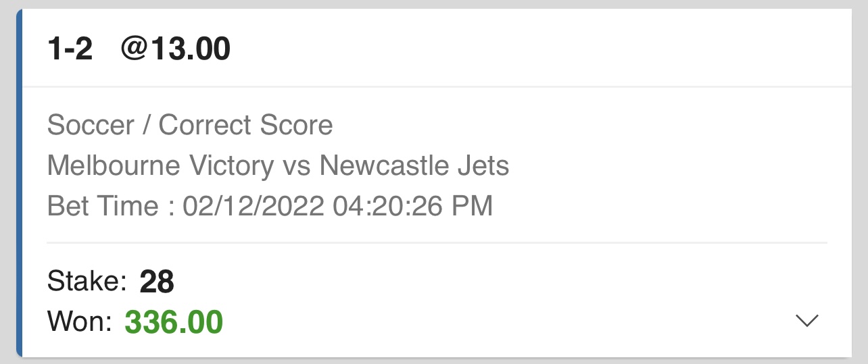Click the header divider below the odds
Screen dimensions: 868x364
(437, 86)
